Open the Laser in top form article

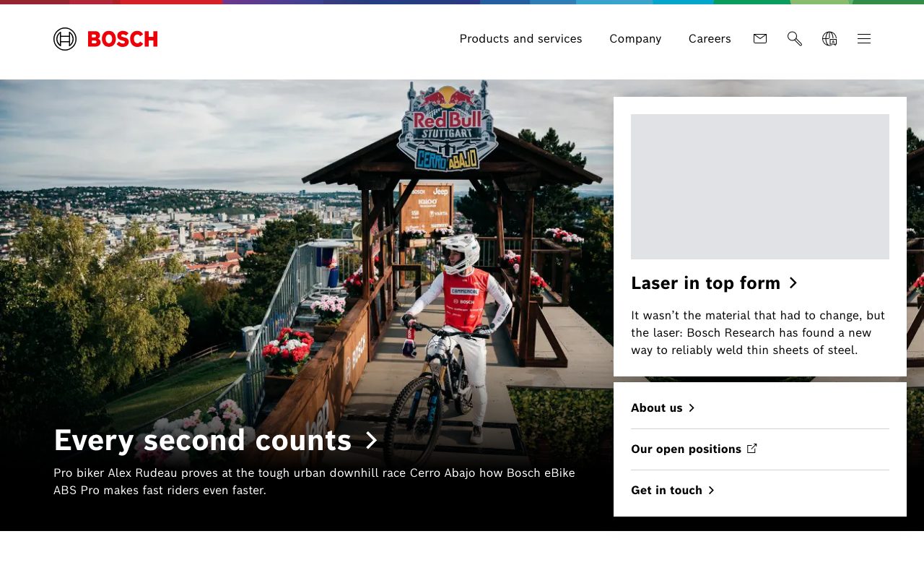[705, 283]
